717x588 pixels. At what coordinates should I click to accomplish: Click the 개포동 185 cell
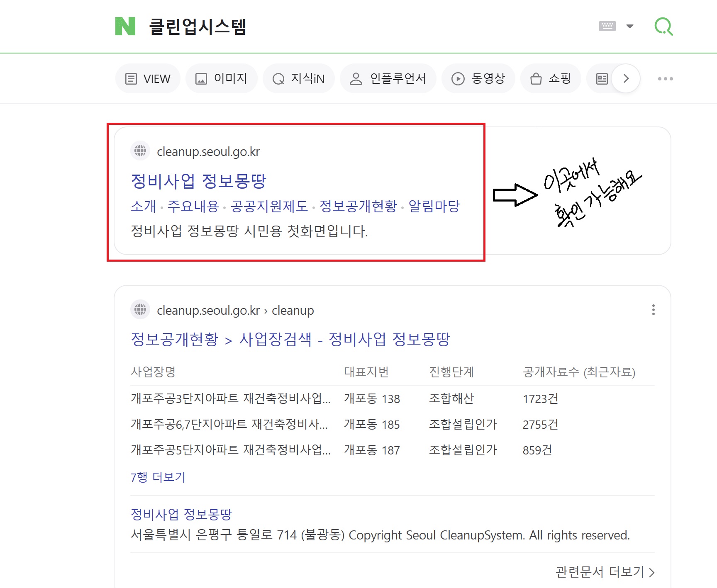(372, 424)
